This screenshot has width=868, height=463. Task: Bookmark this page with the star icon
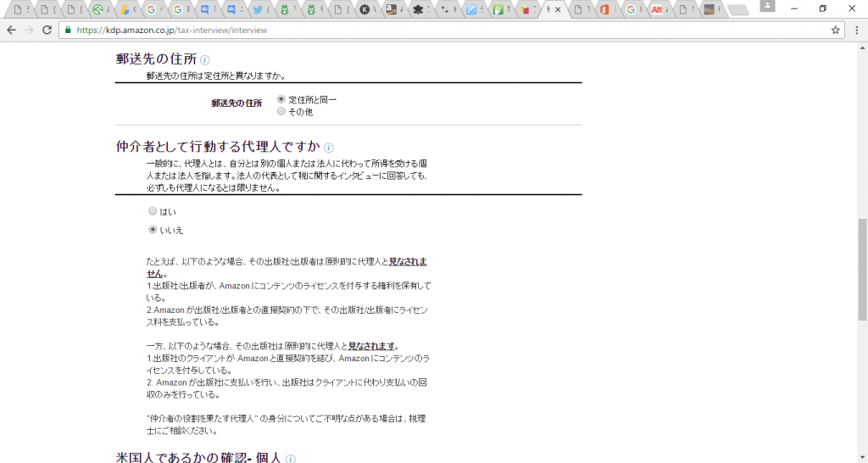(x=835, y=31)
